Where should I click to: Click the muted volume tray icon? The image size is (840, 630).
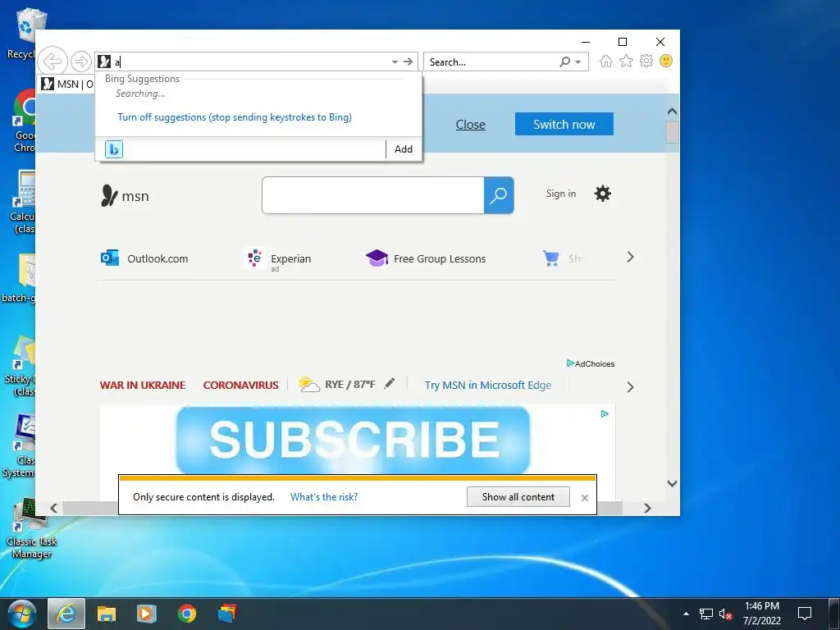tap(726, 614)
